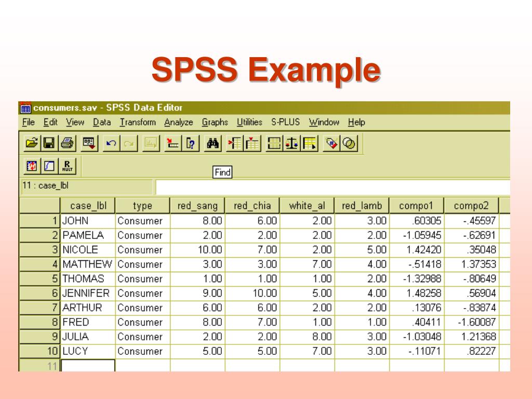Click the type cell in LUCY's row
532x399 pixels.
point(142,351)
